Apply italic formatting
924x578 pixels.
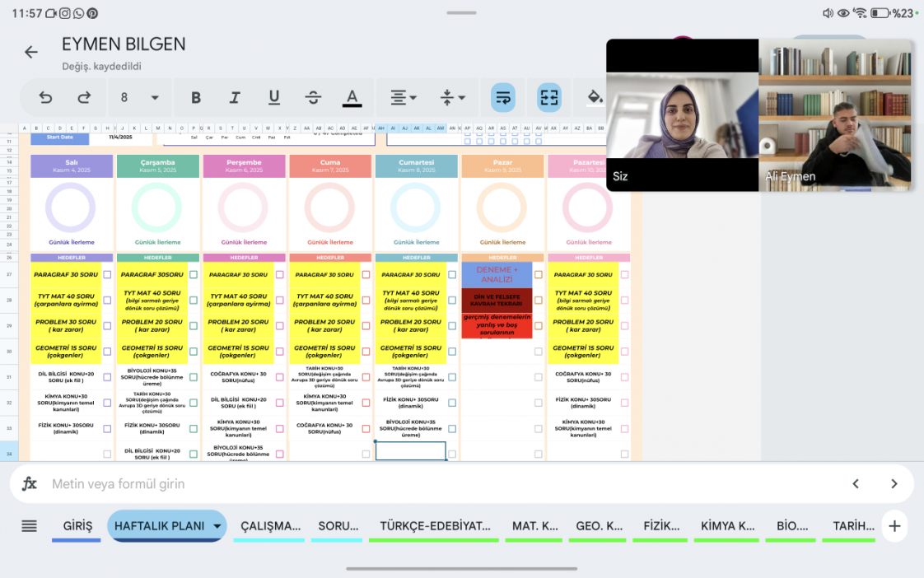pos(235,98)
